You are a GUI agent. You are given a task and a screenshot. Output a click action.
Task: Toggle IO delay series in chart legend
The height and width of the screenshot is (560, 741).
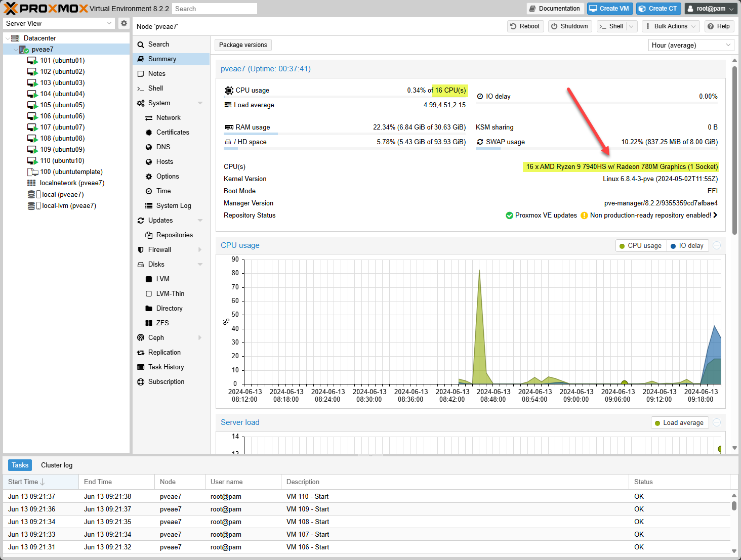pyautogui.click(x=687, y=246)
